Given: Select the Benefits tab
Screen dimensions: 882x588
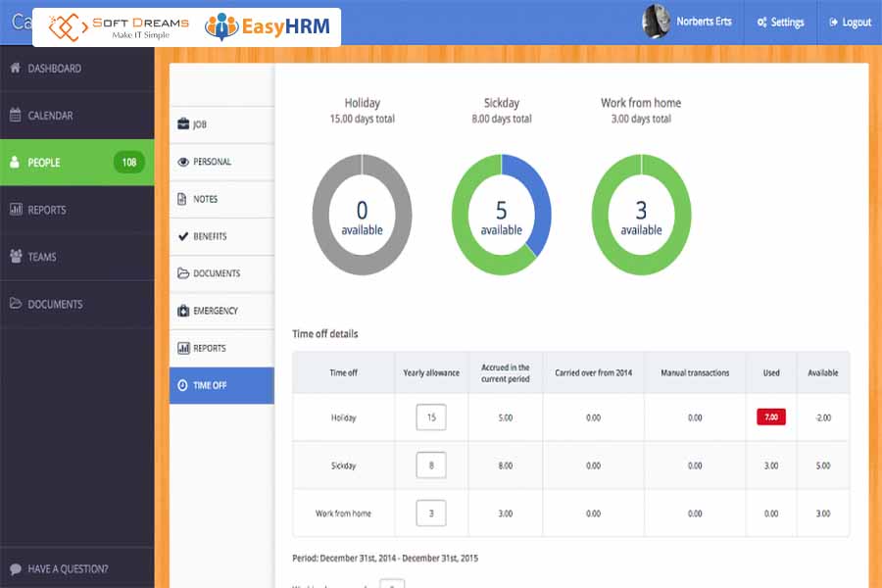Looking at the screenshot, I should point(221,236).
